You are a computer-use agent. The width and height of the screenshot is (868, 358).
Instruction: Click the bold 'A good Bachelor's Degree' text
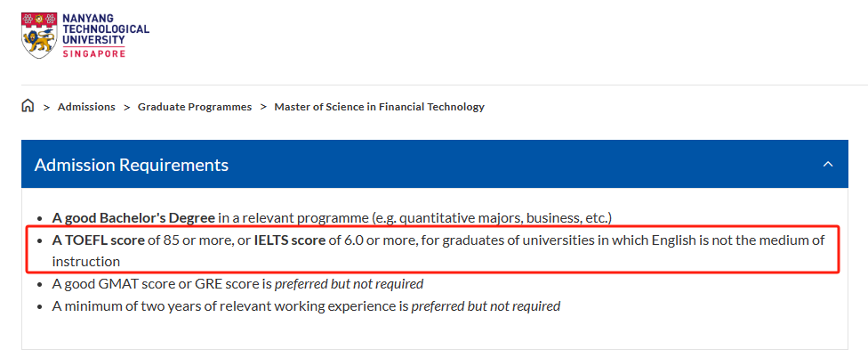(x=133, y=218)
